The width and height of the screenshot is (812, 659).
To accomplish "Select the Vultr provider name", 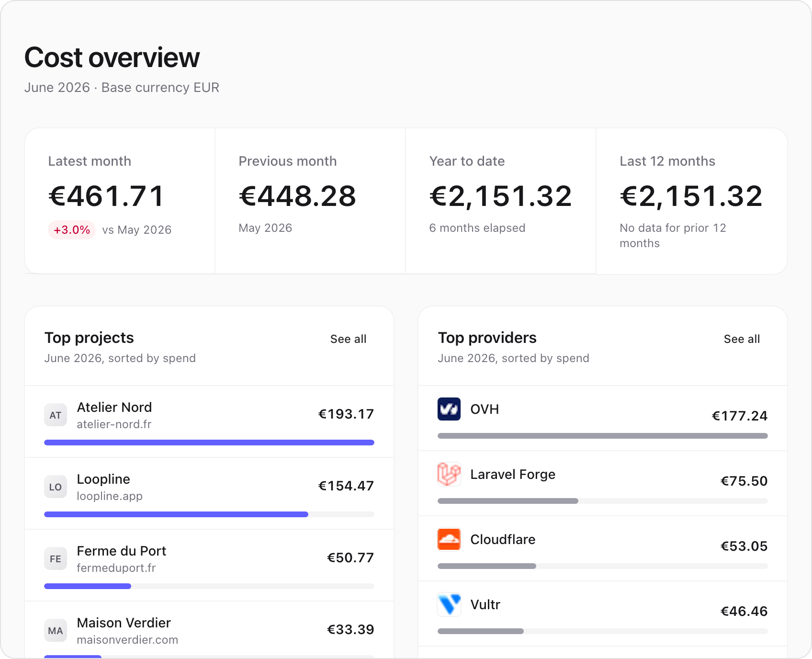I will [x=485, y=604].
